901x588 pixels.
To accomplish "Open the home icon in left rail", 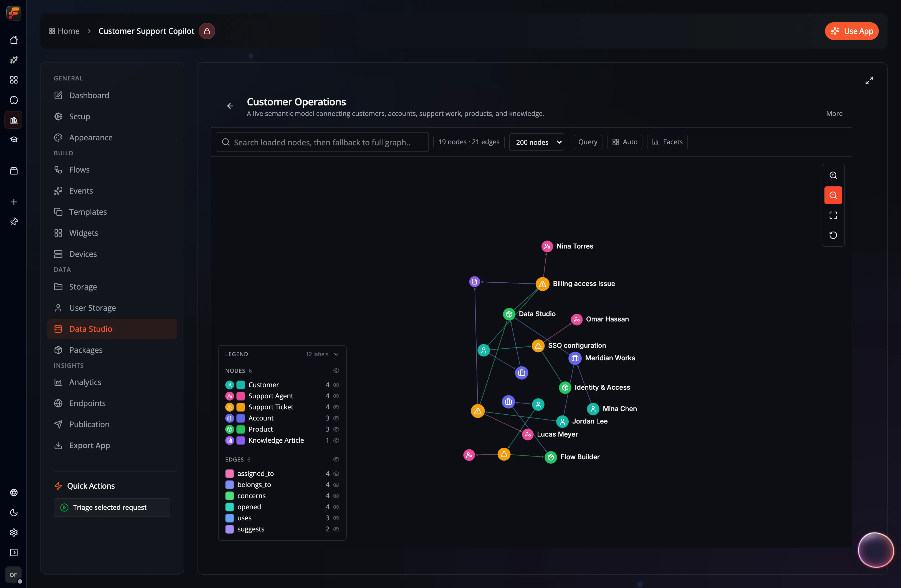I will 14,40.
